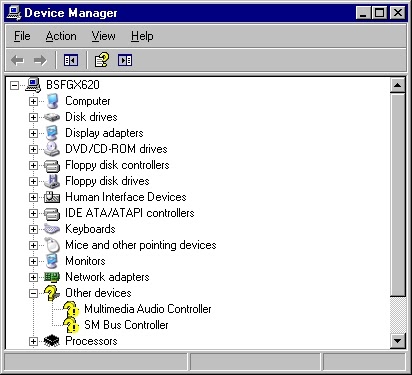This screenshot has height=375, width=412.
Task: Click the Keyboards category icon
Action: tap(52, 229)
